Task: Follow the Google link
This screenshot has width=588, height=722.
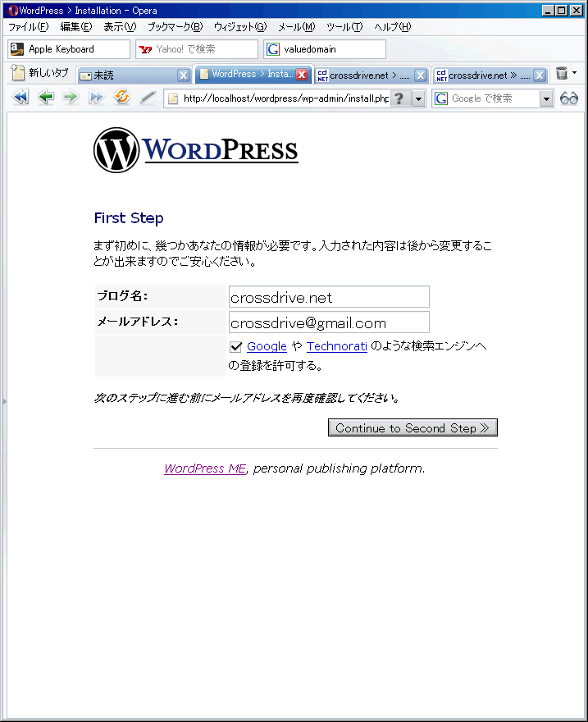Action: pyautogui.click(x=267, y=346)
